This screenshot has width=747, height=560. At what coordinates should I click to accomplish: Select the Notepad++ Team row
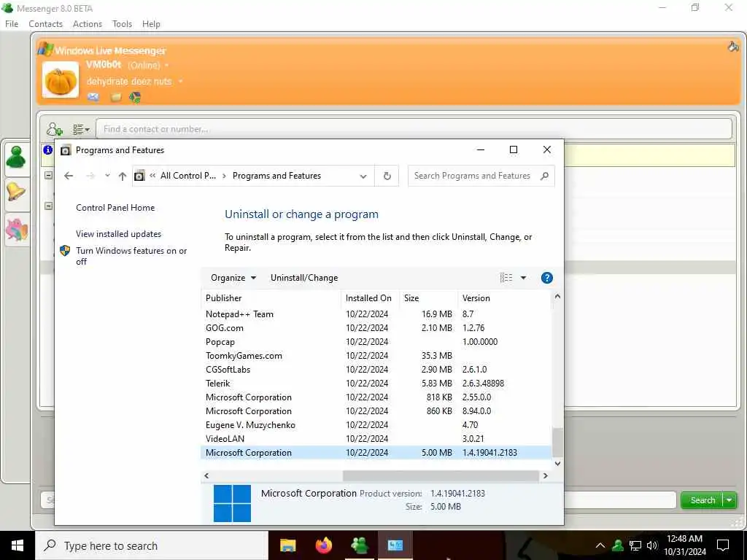click(376, 314)
